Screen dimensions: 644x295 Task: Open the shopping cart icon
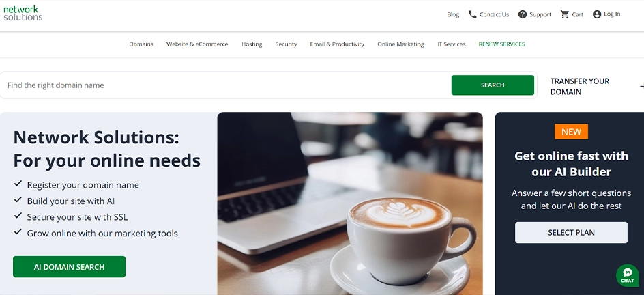[565, 14]
